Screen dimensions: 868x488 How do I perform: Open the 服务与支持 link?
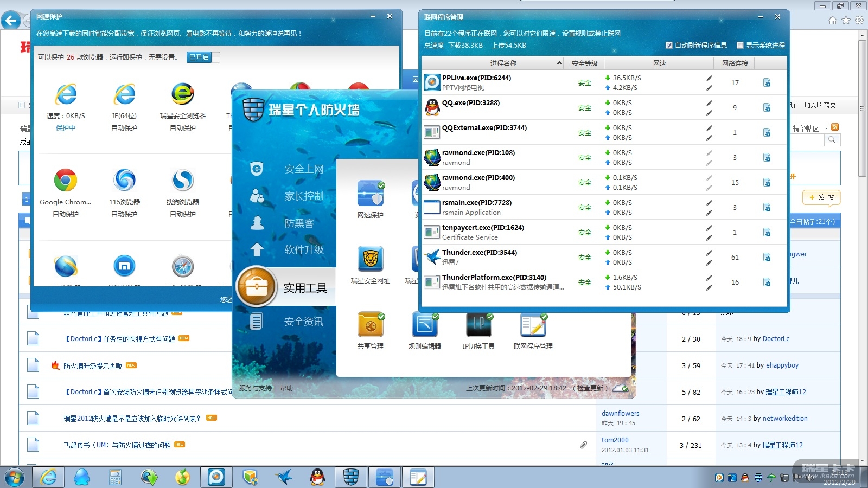(x=255, y=388)
